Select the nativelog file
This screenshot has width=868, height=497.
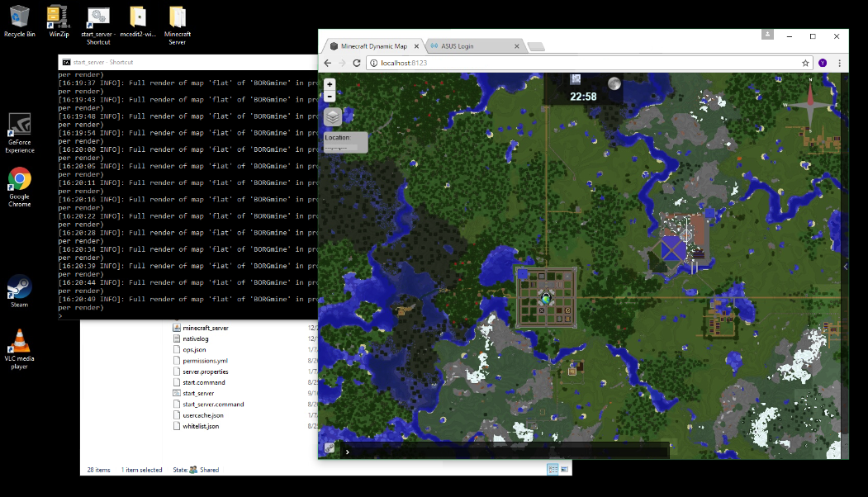(196, 338)
